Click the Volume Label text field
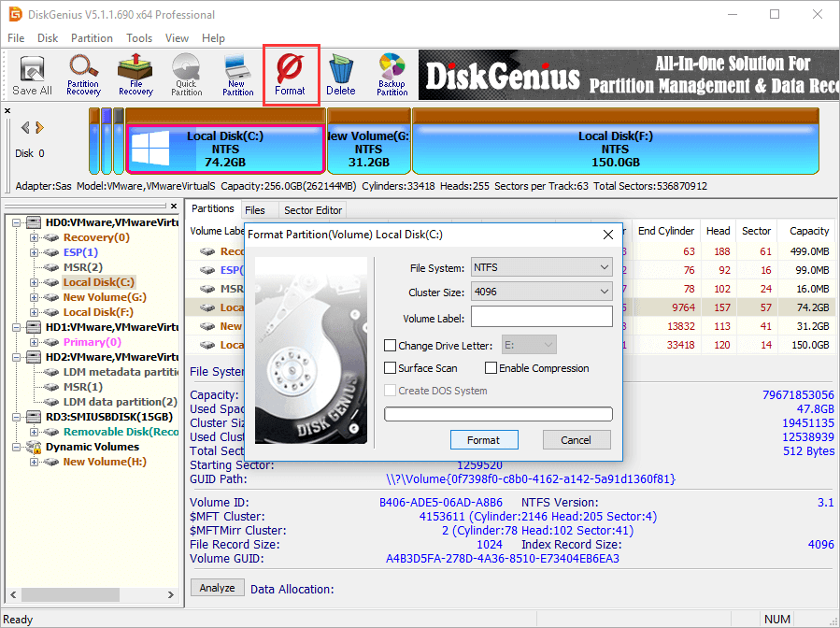The width and height of the screenshot is (840, 628). click(x=541, y=319)
